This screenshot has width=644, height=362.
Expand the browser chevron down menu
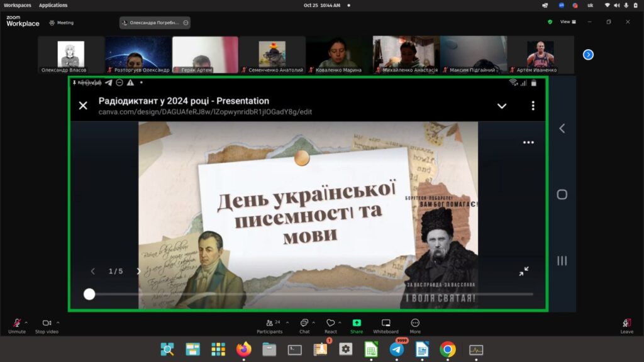(x=502, y=106)
